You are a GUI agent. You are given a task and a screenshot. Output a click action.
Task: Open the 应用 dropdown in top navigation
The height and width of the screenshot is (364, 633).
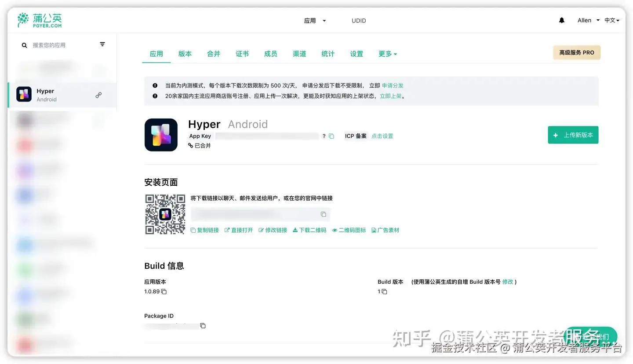[x=315, y=21]
